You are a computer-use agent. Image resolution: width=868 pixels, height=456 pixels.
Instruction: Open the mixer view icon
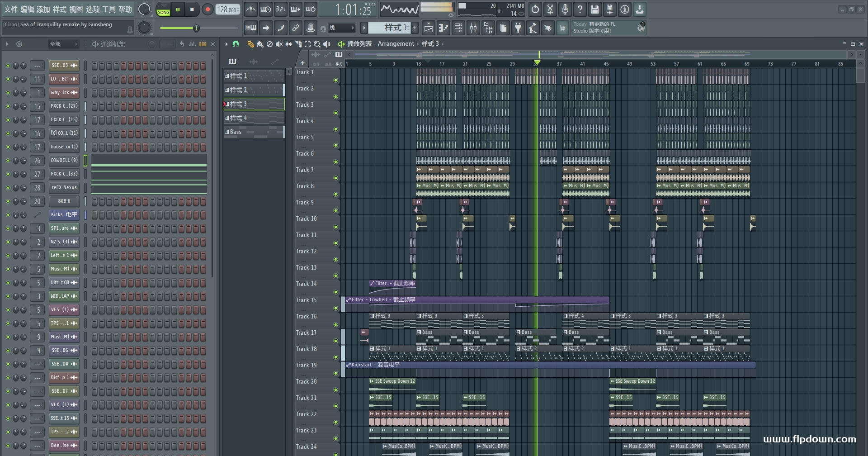pyautogui.click(x=473, y=28)
